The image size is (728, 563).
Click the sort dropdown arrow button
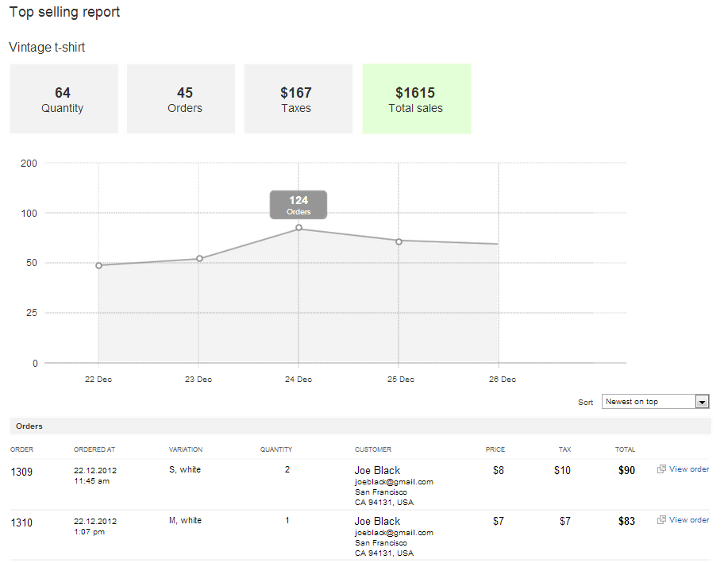(702, 402)
